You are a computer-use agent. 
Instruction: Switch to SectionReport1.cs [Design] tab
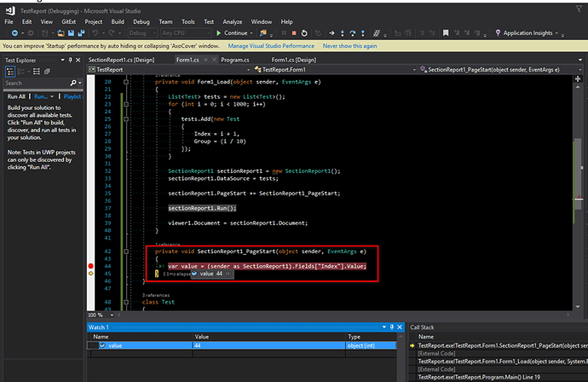coord(121,60)
